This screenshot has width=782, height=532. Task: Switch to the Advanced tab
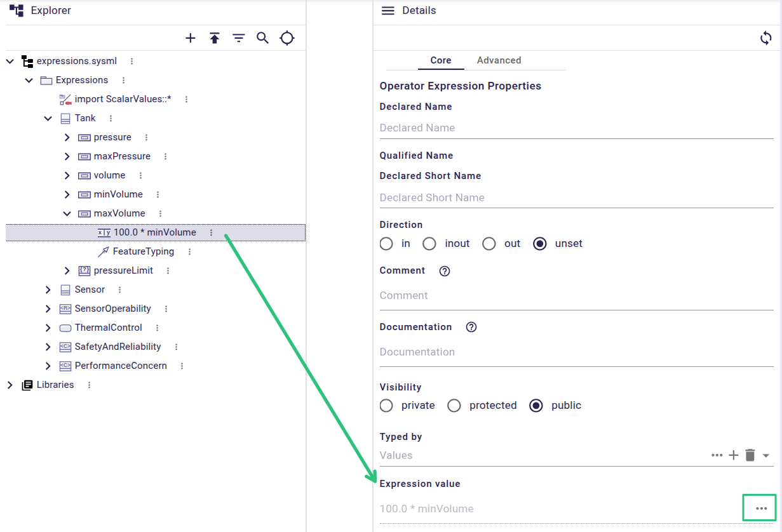[499, 60]
